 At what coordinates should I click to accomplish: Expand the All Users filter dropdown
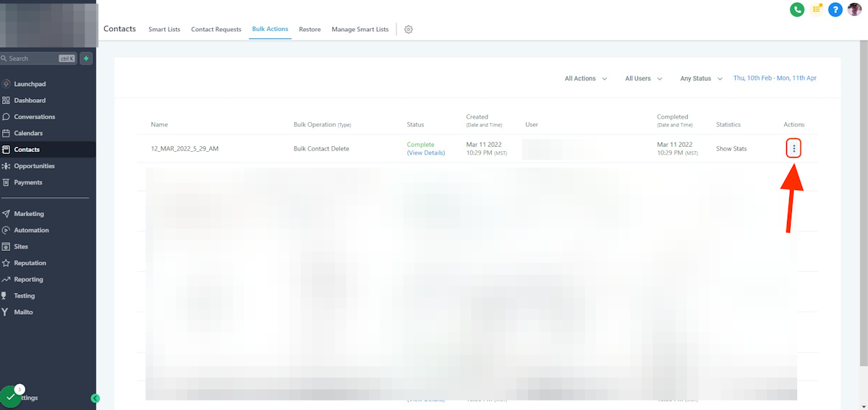(x=643, y=78)
